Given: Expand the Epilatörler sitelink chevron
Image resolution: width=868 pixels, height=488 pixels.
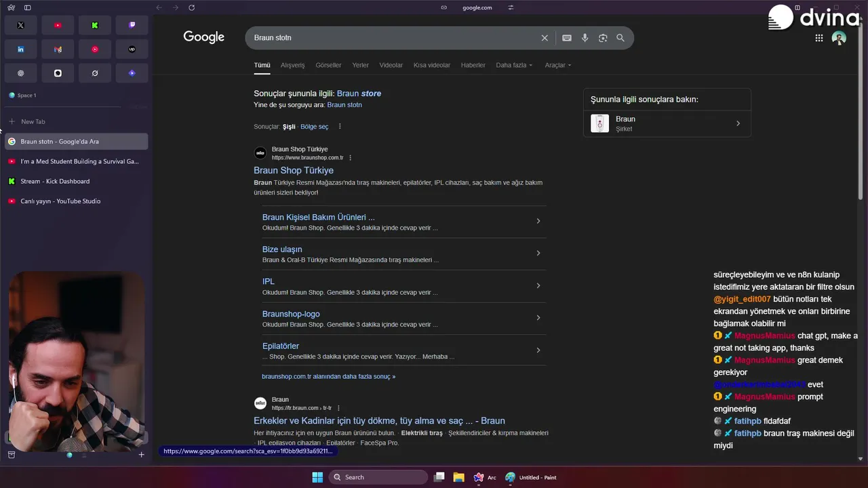Looking at the screenshot, I should [538, 350].
